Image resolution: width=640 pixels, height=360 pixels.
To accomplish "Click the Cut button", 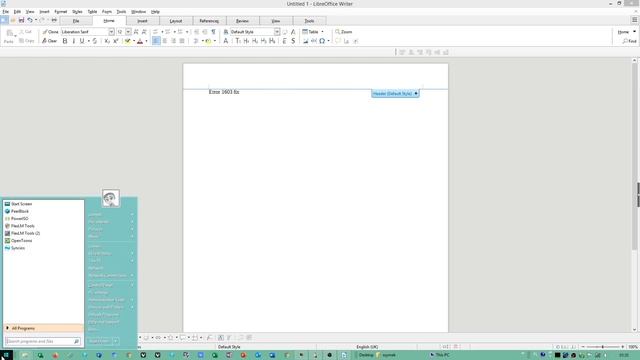I will [x=25, y=32].
